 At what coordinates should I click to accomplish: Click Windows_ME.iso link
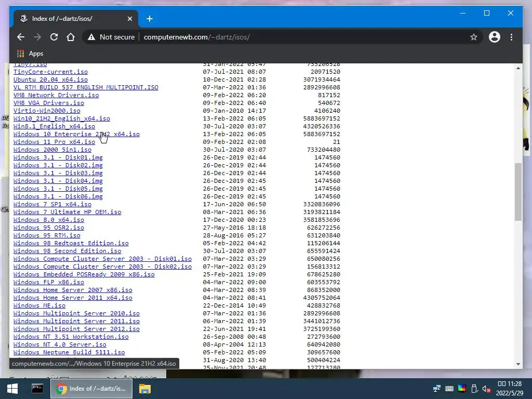pos(39,306)
